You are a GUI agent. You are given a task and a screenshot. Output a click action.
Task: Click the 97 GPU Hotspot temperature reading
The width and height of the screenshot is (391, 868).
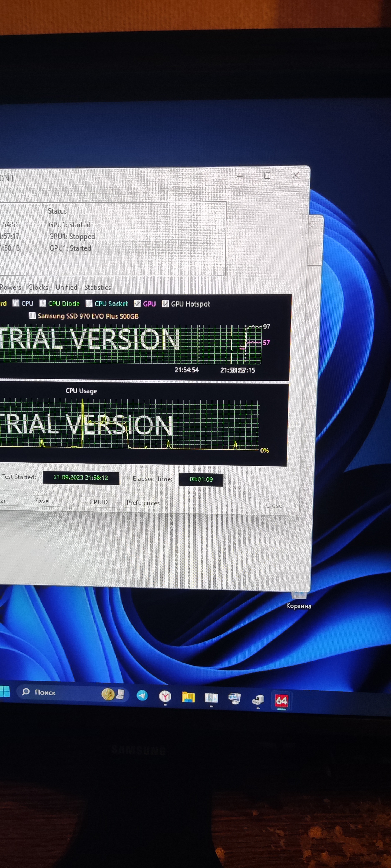267,327
